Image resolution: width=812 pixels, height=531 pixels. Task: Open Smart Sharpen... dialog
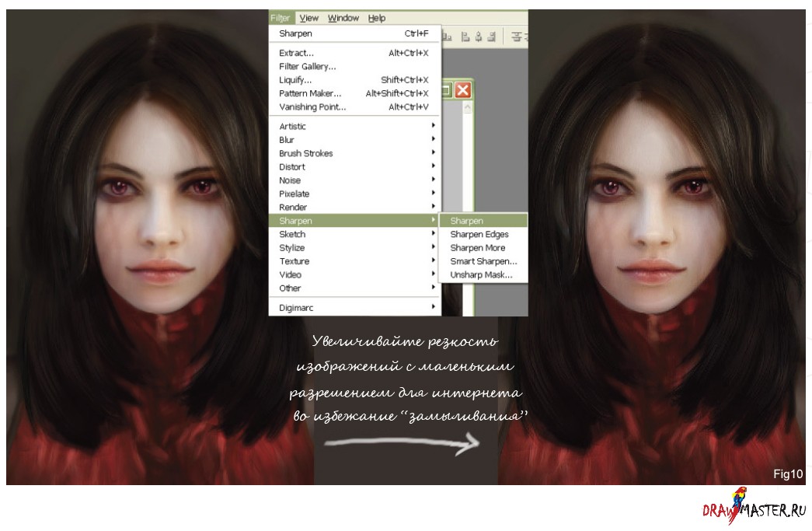tap(483, 261)
